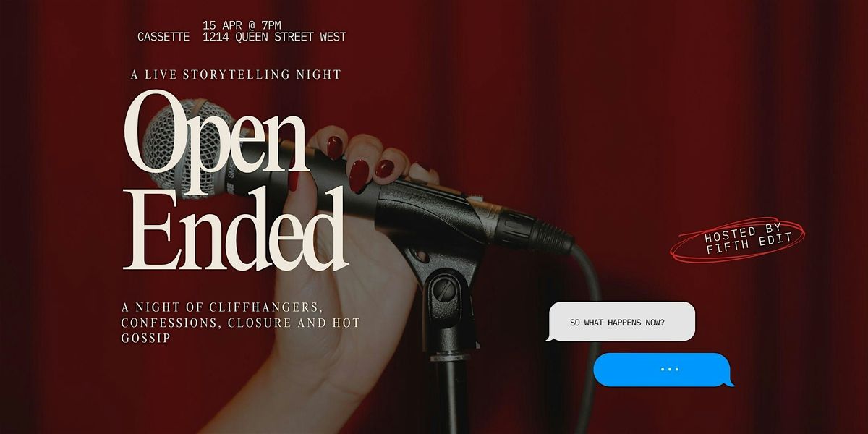This screenshot has width=868, height=434.
Task: Click the blue typing indicator bubble
Action: tap(664, 369)
